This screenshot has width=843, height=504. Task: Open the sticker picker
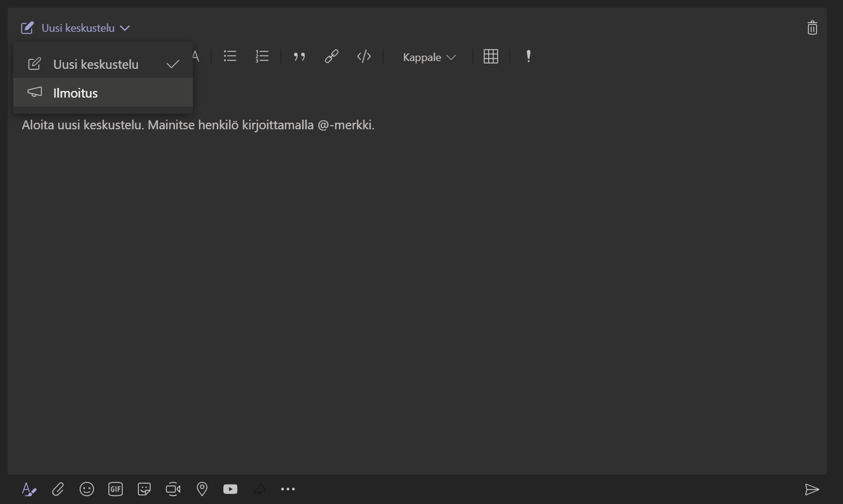pos(144,490)
